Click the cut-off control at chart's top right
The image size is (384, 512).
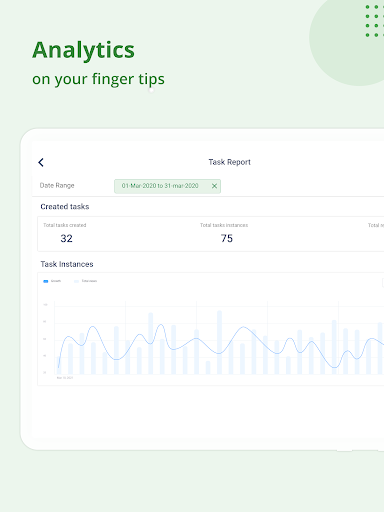[383, 283]
